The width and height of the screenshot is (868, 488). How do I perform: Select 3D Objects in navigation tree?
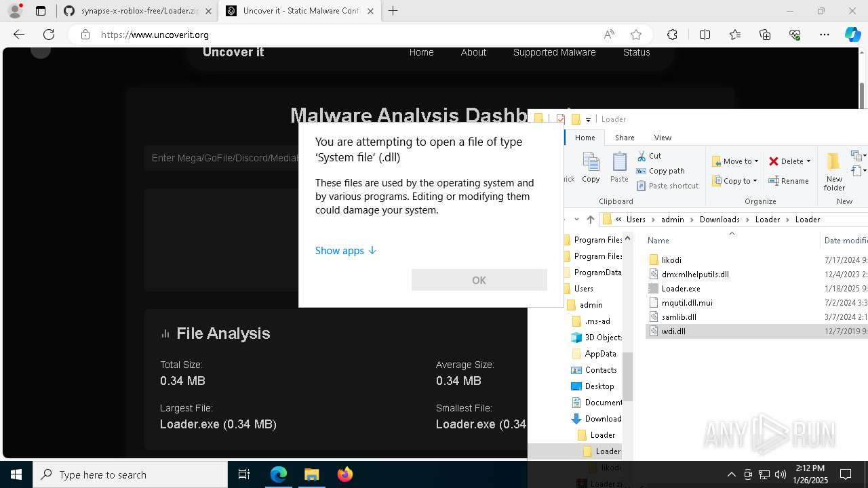(603, 338)
